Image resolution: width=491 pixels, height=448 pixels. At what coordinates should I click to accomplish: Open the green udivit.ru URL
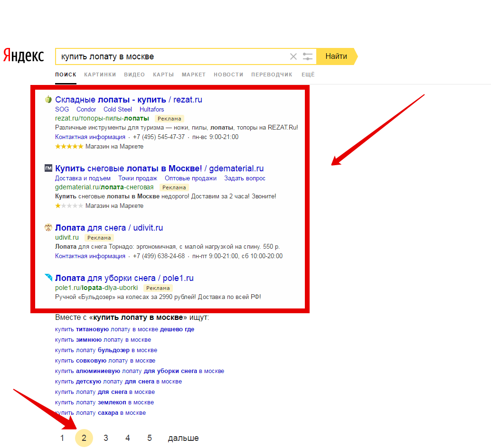[67, 237]
